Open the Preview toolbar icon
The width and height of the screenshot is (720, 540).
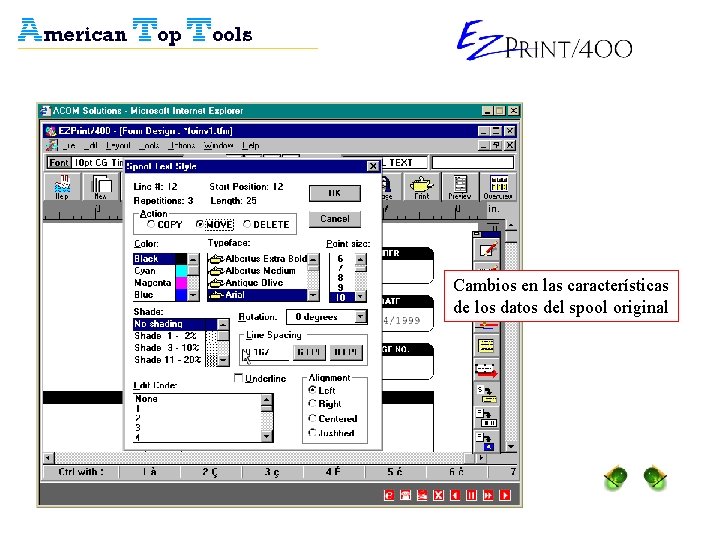tap(460, 186)
